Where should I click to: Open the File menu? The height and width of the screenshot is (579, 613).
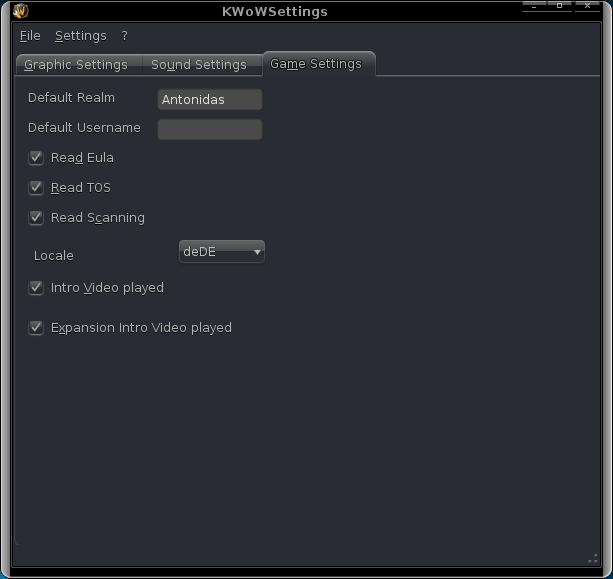30,36
